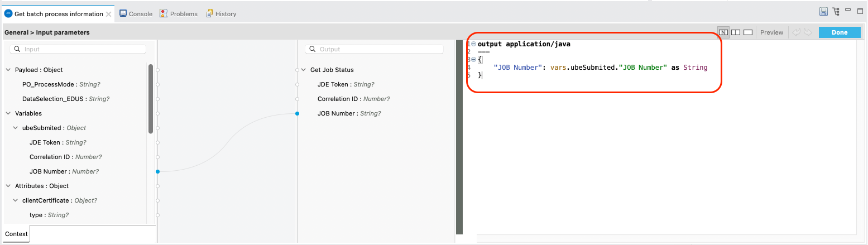
Task: Toggle fold marker on line 3 brace
Action: (473, 60)
